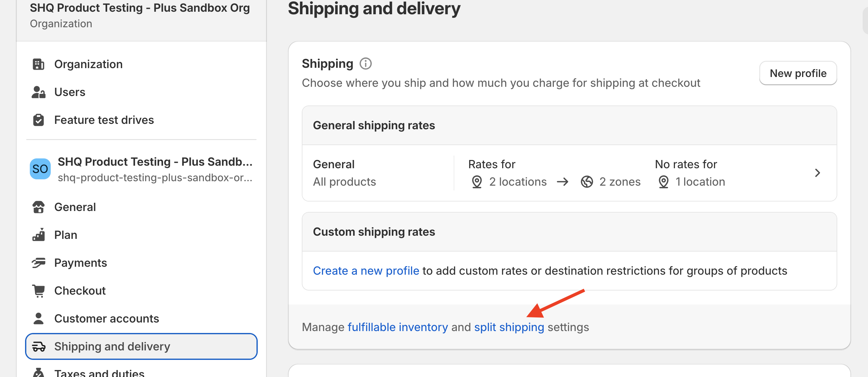Open the General All products profile row
Screen dimensions: 868x377
pos(344,173)
